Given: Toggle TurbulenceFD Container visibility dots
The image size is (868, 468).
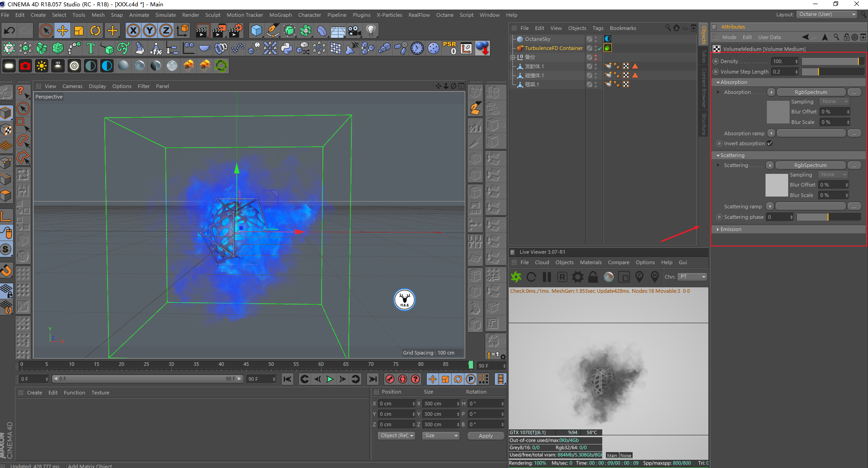Looking at the screenshot, I should 595,48.
